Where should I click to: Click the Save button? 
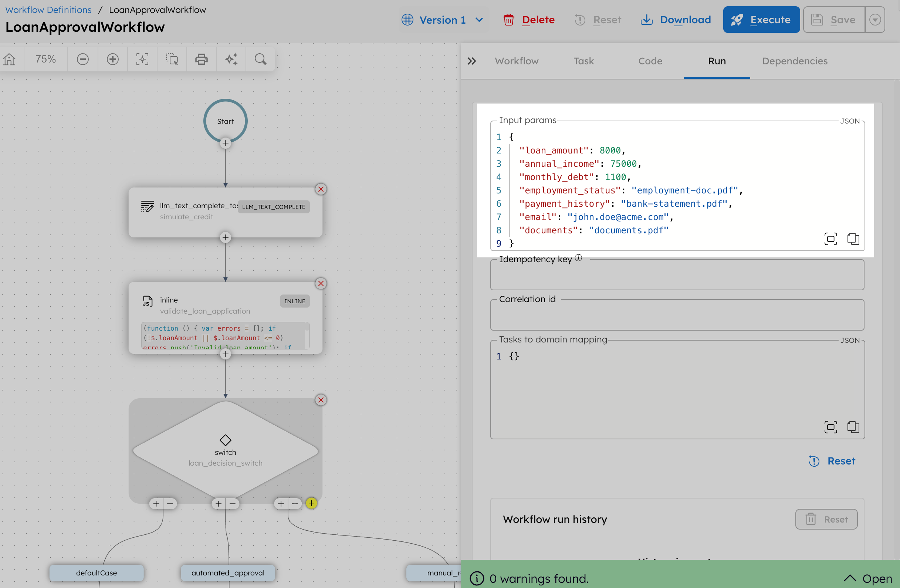834,20
